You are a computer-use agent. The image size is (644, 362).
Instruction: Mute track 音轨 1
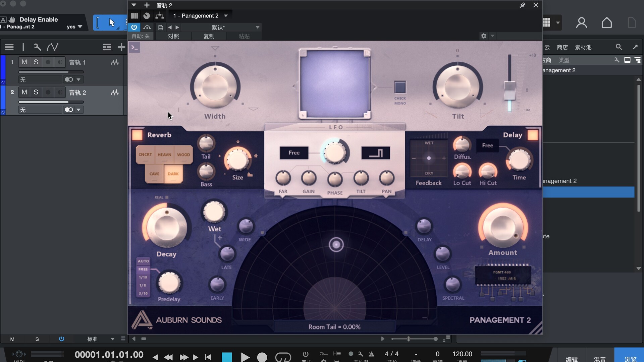(x=24, y=62)
